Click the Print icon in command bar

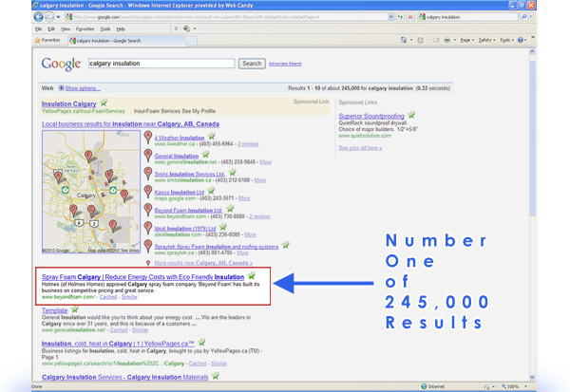click(x=447, y=40)
